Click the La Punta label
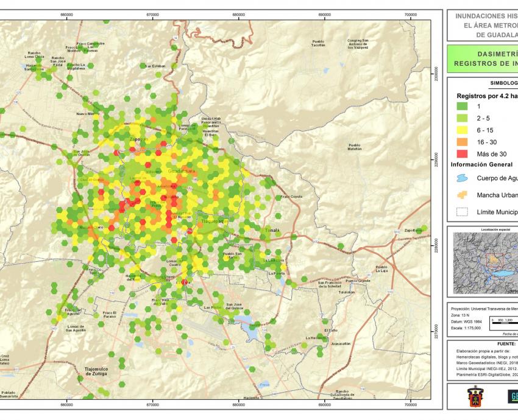518x420 pixels. pyautogui.click(x=276, y=273)
